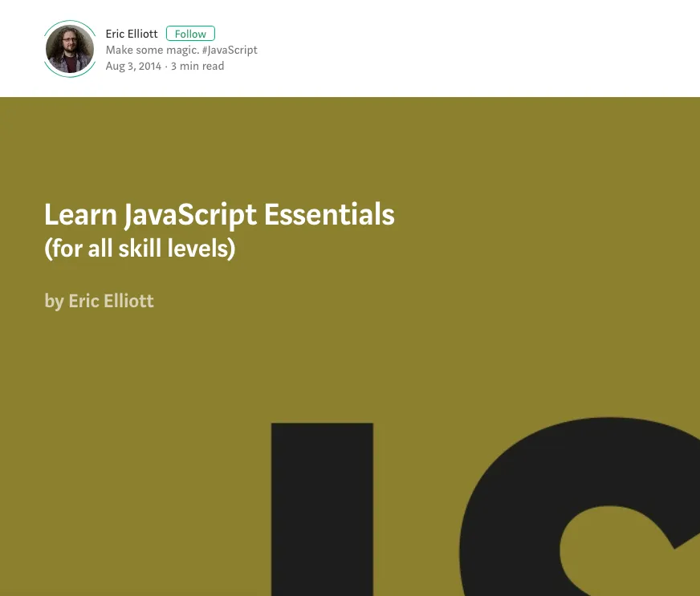The image size is (700, 596).
Task: Click the "by Eric Elliott" byline on banner
Action: 99,302
